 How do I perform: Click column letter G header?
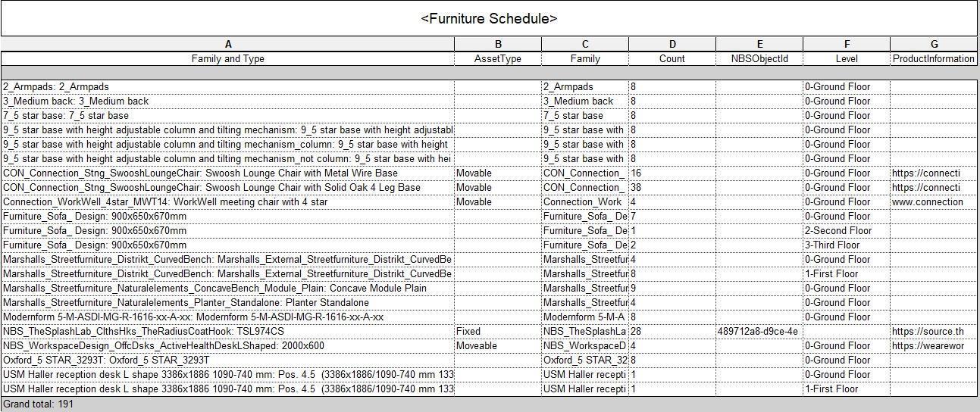point(934,45)
